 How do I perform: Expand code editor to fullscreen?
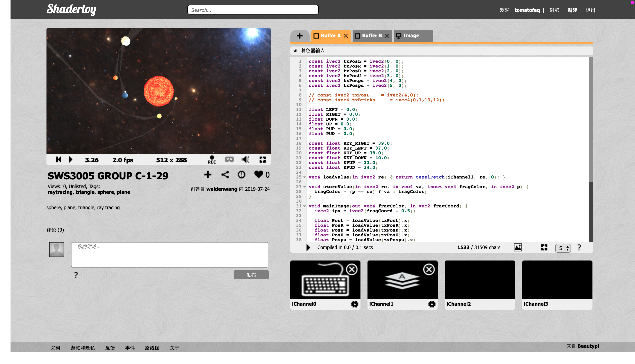click(544, 248)
